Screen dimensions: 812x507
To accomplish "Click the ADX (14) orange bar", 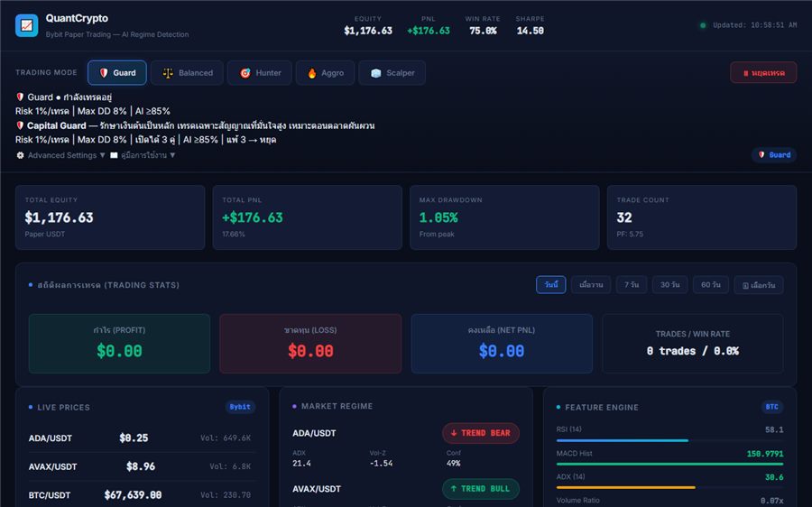I will [x=669, y=487].
